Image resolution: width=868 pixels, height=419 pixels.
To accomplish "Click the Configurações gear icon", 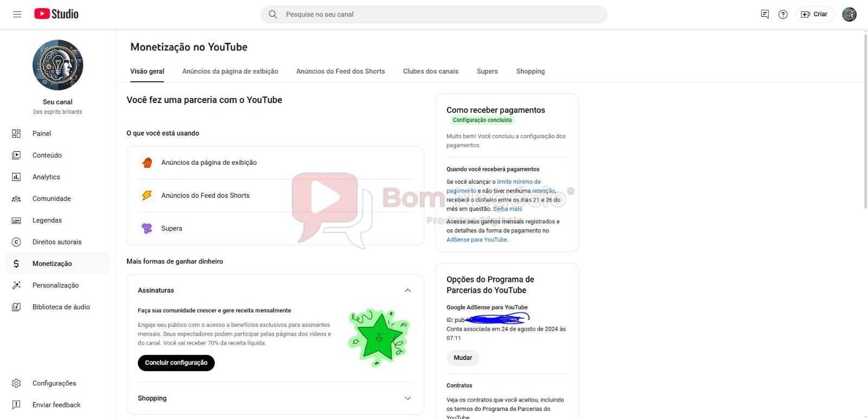I will (x=16, y=383).
